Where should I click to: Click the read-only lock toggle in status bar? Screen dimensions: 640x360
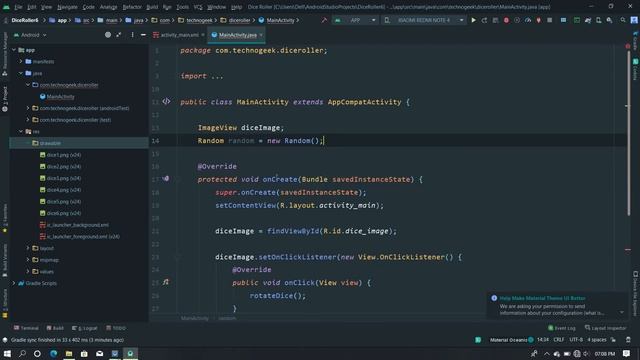[x=613, y=340]
